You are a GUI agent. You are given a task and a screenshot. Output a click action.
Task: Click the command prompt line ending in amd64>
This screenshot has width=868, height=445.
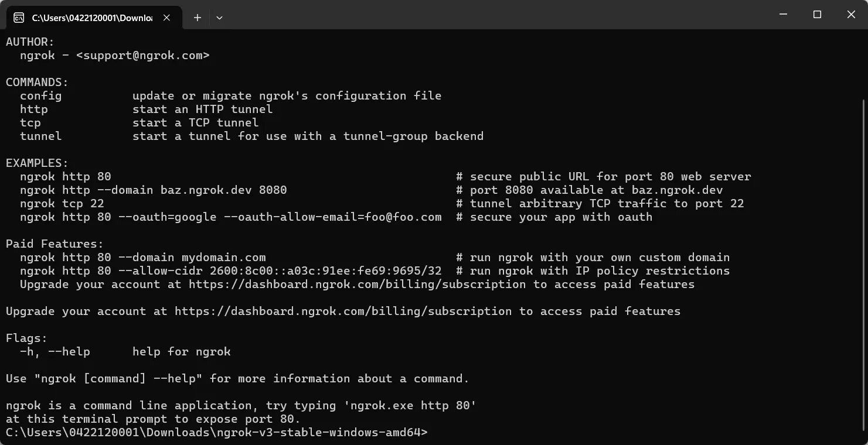(217, 433)
